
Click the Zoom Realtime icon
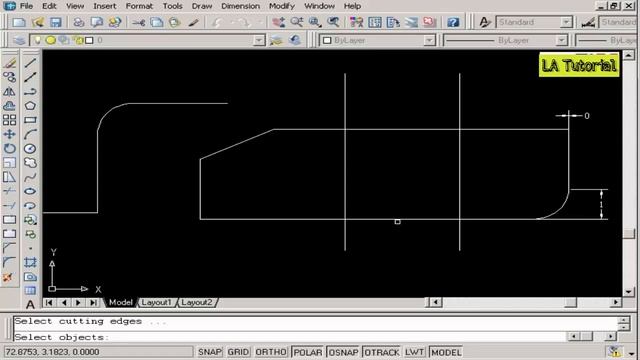297,22
